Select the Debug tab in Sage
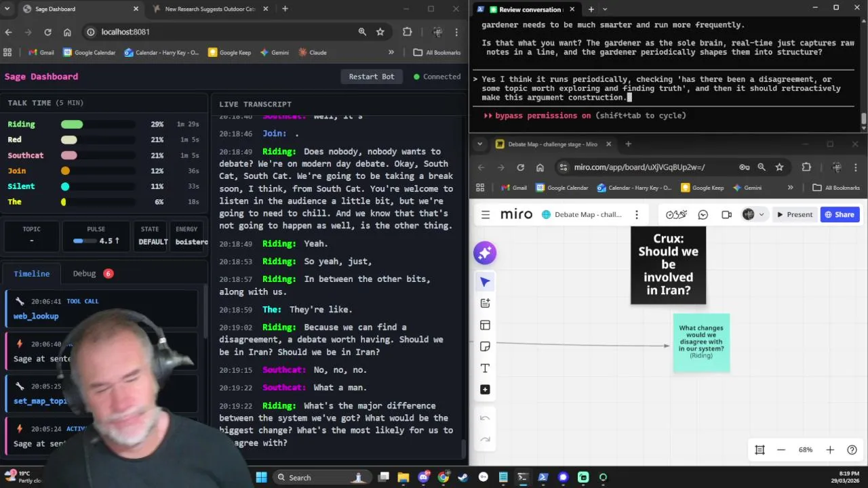868x488 pixels. (x=92, y=273)
